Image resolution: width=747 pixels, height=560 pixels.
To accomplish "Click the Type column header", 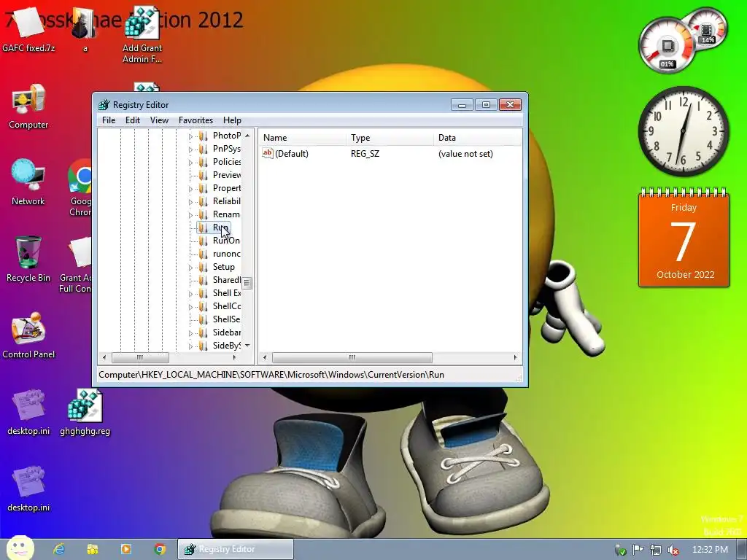I will click(390, 138).
